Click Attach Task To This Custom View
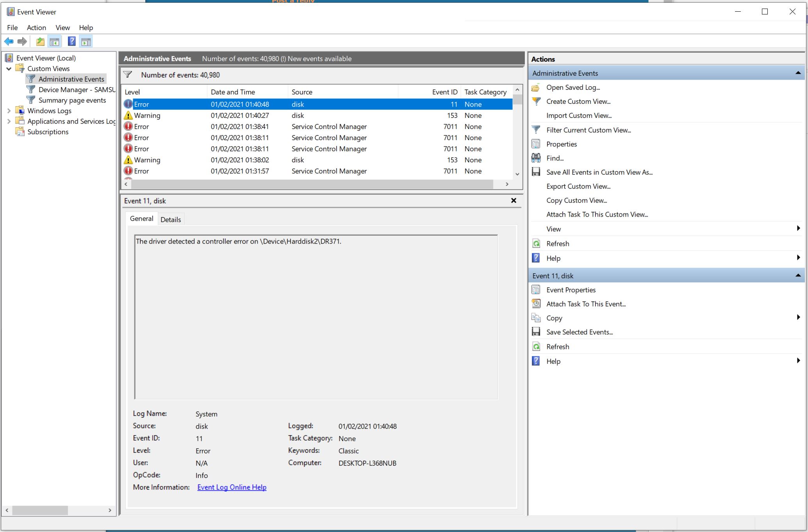This screenshot has height=532, width=808. pos(597,215)
